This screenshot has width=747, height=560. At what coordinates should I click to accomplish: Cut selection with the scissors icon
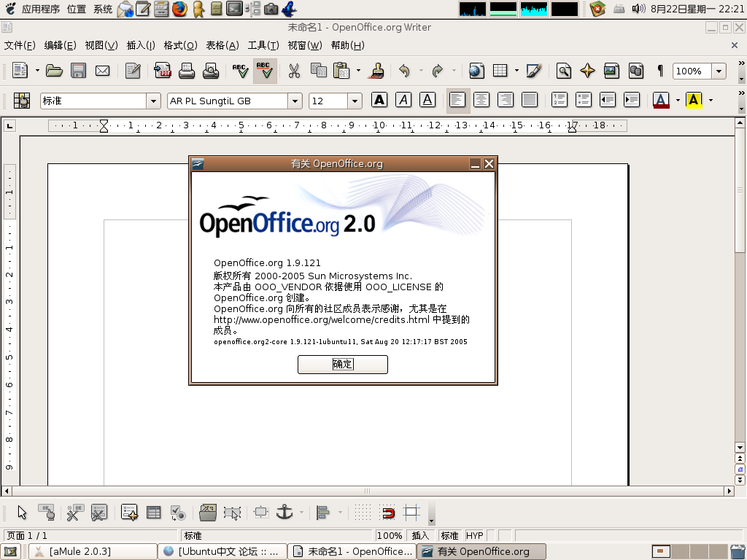pos(295,71)
